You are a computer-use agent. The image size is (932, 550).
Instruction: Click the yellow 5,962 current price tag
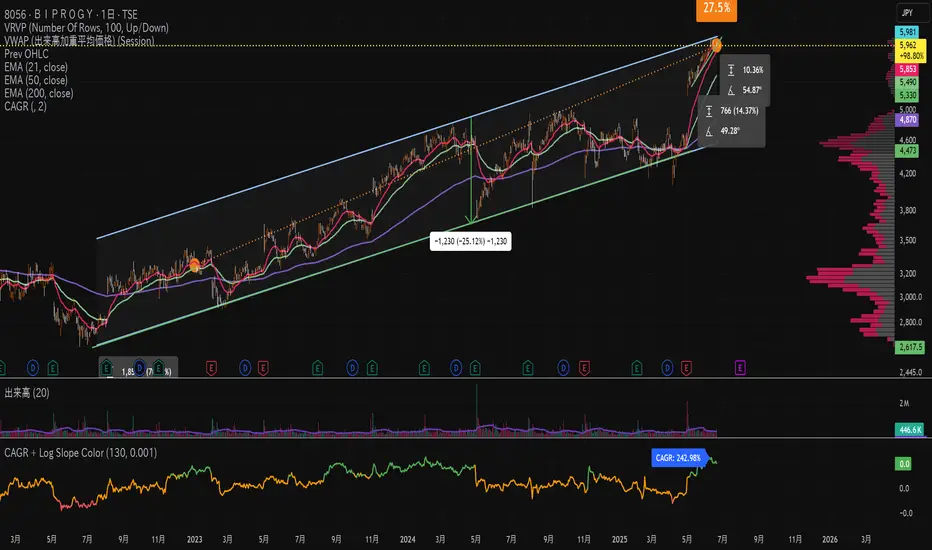[x=905, y=45]
